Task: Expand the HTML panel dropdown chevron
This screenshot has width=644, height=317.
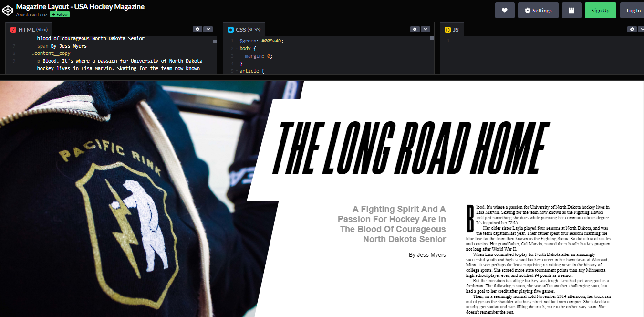Action: pyautogui.click(x=208, y=29)
